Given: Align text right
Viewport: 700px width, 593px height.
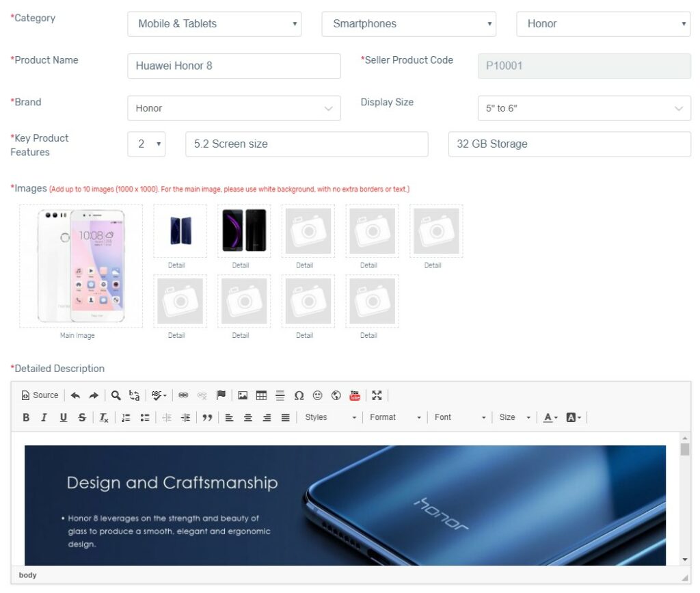Looking at the screenshot, I should 267,417.
